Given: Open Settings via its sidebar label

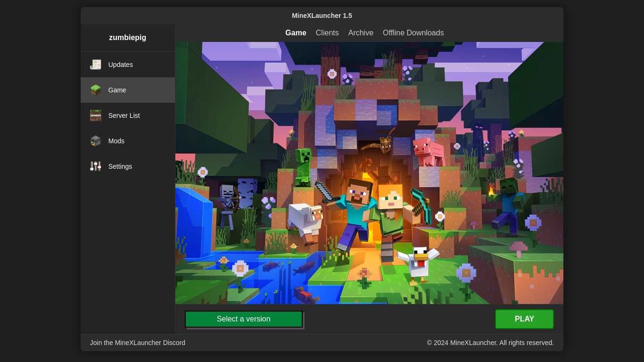Looking at the screenshot, I should coord(120,166).
